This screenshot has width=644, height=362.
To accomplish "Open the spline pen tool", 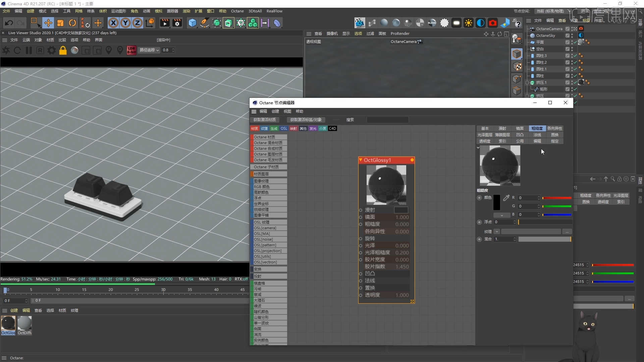I will pyautogui.click(x=204, y=23).
